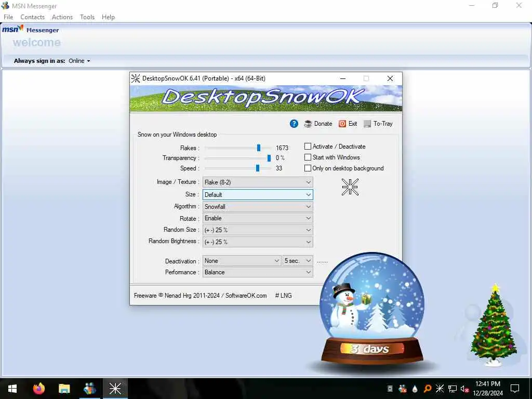The height and width of the screenshot is (399, 532).
Task: Open the network tray icon
Action: pyautogui.click(x=453, y=389)
